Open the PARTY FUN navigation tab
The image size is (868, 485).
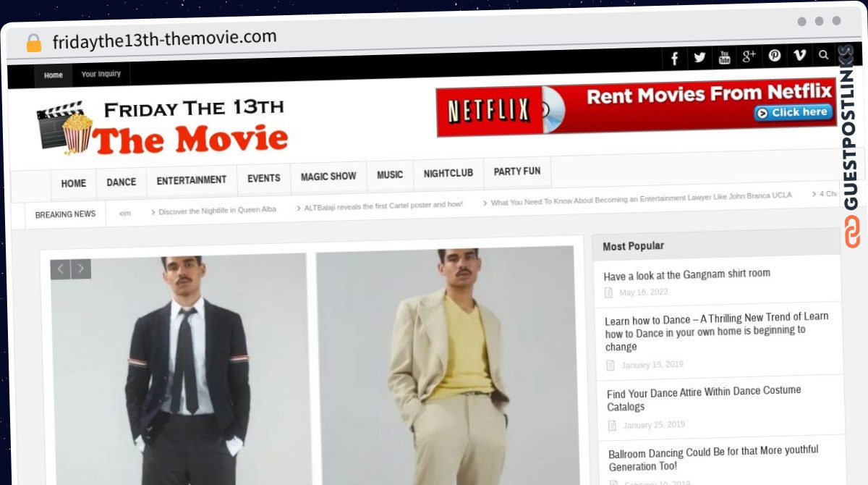[x=517, y=172]
